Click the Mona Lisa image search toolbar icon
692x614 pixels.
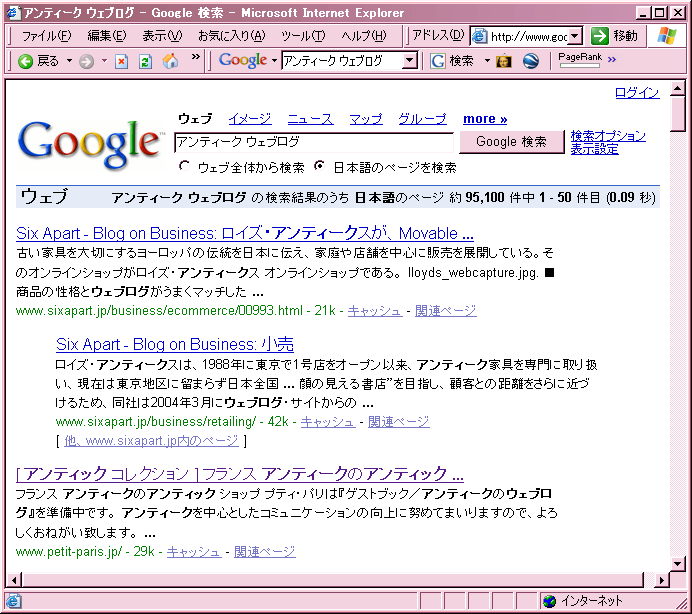point(504,61)
